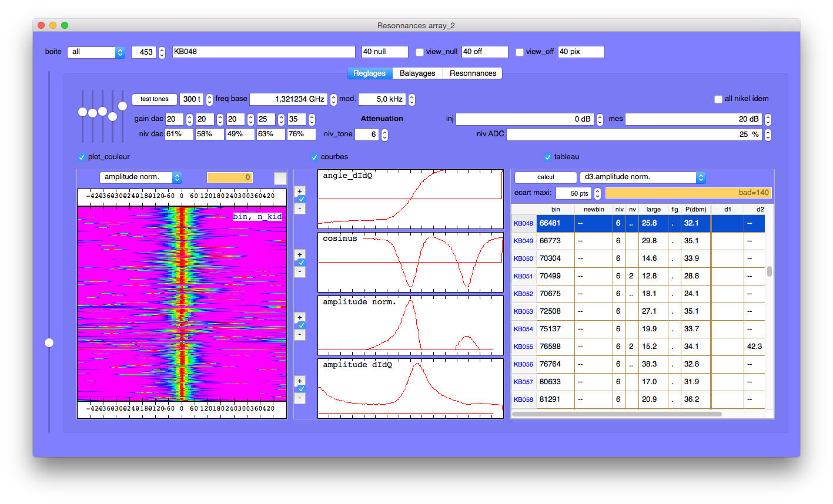This screenshot has width=833, height=504.
Task: Open the Resonnances tab
Action: (x=473, y=73)
